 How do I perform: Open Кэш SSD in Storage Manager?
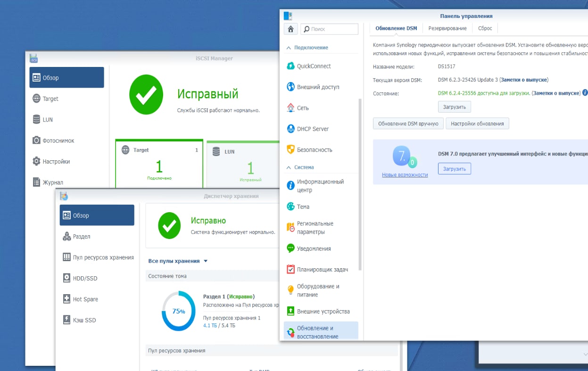97,320
